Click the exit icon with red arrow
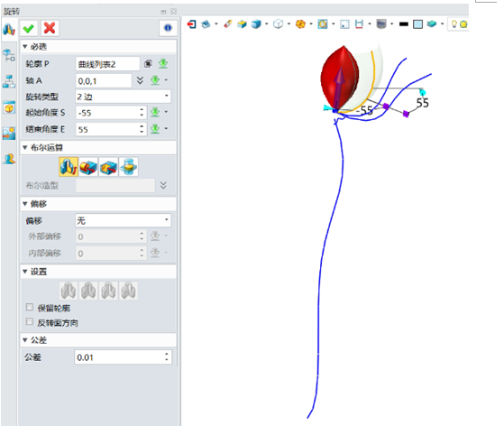Screen dimensions: 504x426 coord(191,24)
